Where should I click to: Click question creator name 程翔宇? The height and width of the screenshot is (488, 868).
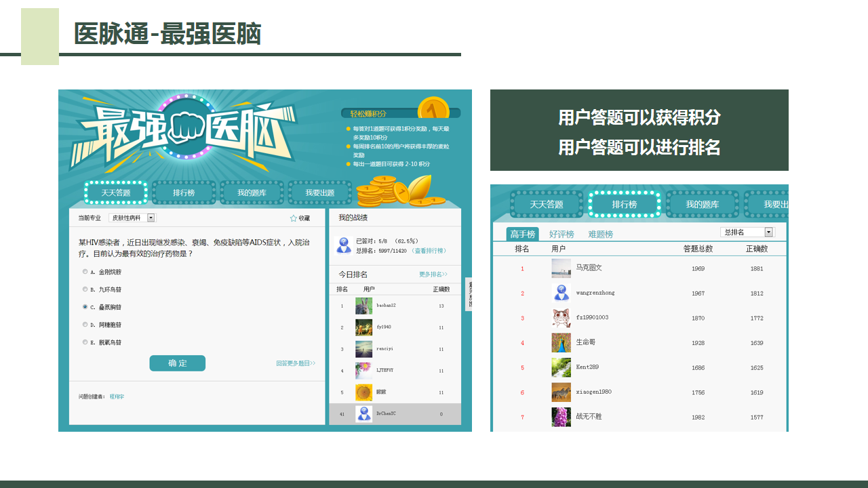(x=117, y=396)
